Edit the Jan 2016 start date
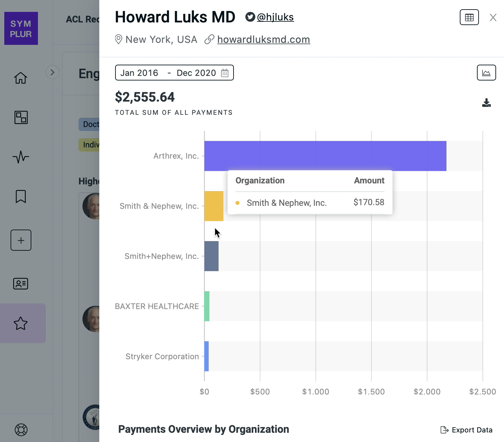Image resolution: width=504 pixels, height=442 pixels. tap(139, 73)
